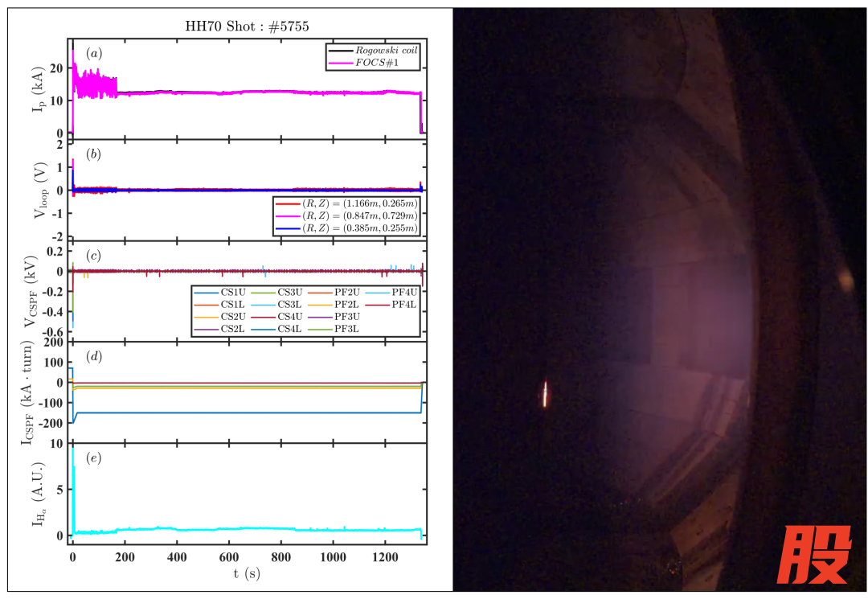Click the orange glowing spot in camera view
Image resolution: width=868 pixels, height=599 pixels.
(845, 279)
